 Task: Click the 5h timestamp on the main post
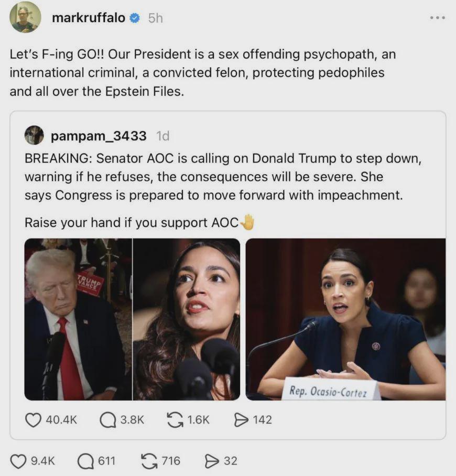click(x=156, y=18)
